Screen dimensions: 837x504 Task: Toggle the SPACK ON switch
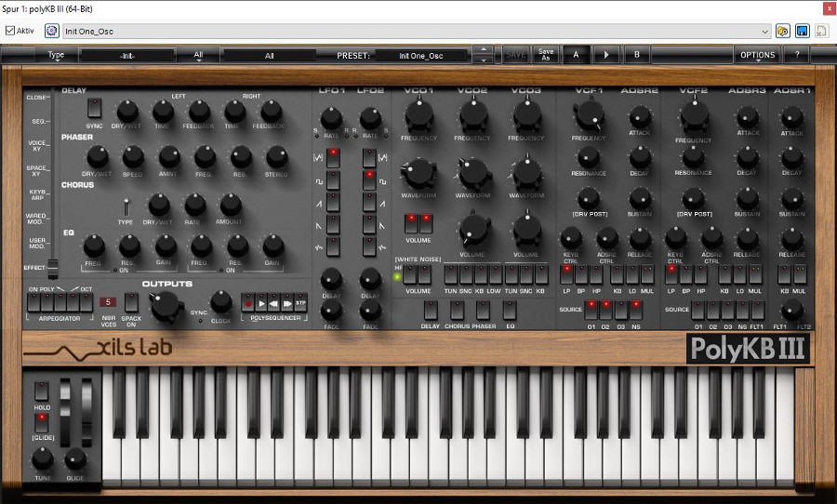click(x=131, y=302)
